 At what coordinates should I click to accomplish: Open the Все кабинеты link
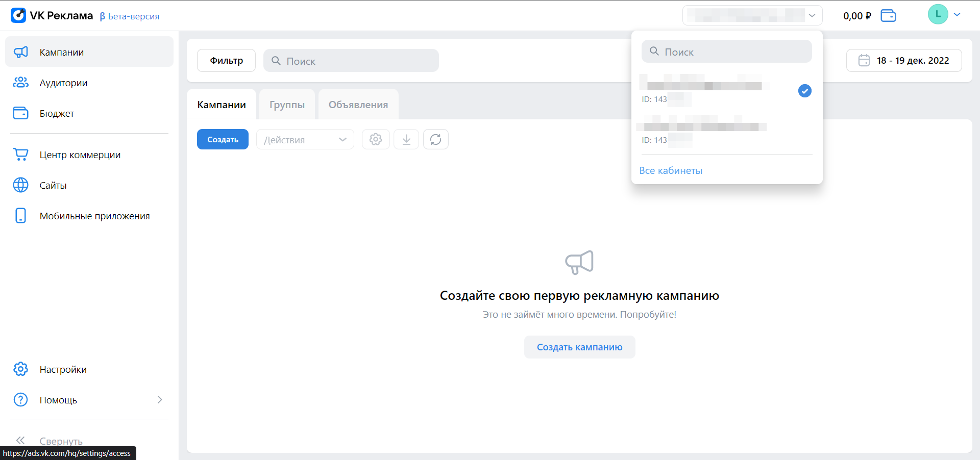[671, 170]
